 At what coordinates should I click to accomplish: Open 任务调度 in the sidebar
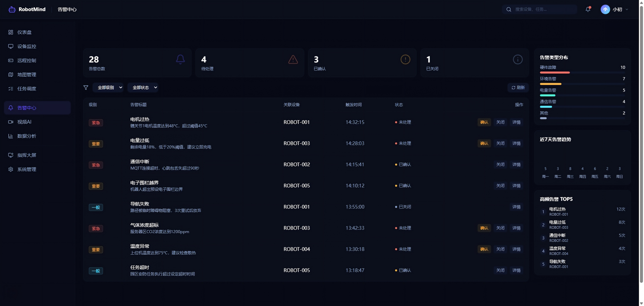[x=37, y=89]
